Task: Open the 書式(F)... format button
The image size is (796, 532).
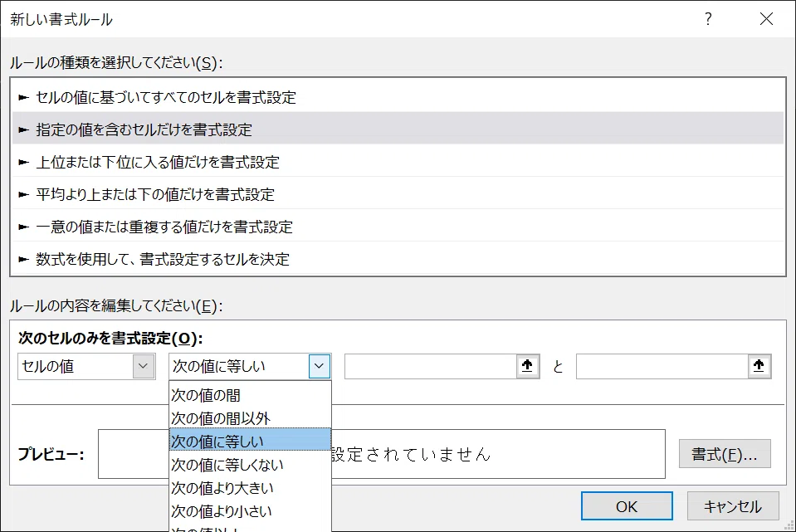Action: click(725, 454)
